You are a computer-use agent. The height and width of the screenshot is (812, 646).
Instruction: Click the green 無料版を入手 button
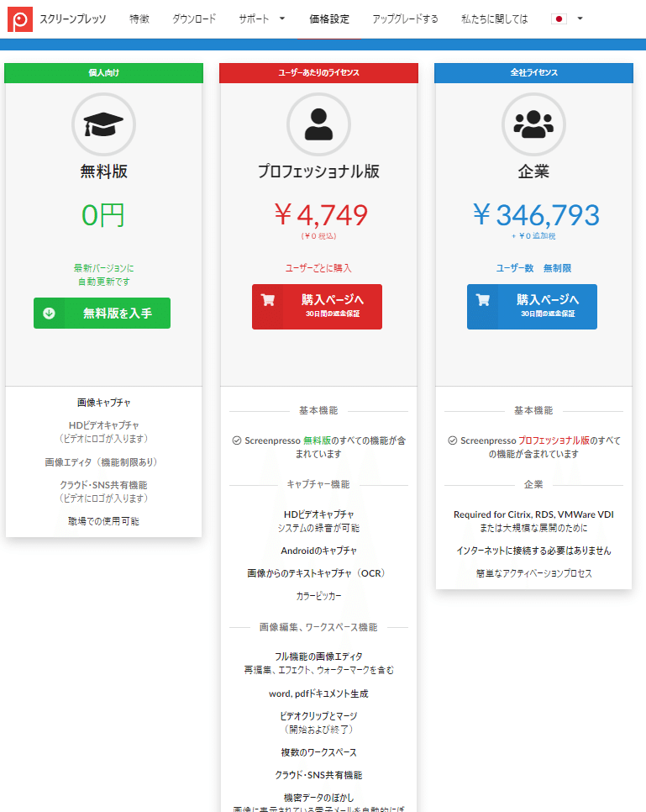pyautogui.click(x=102, y=313)
